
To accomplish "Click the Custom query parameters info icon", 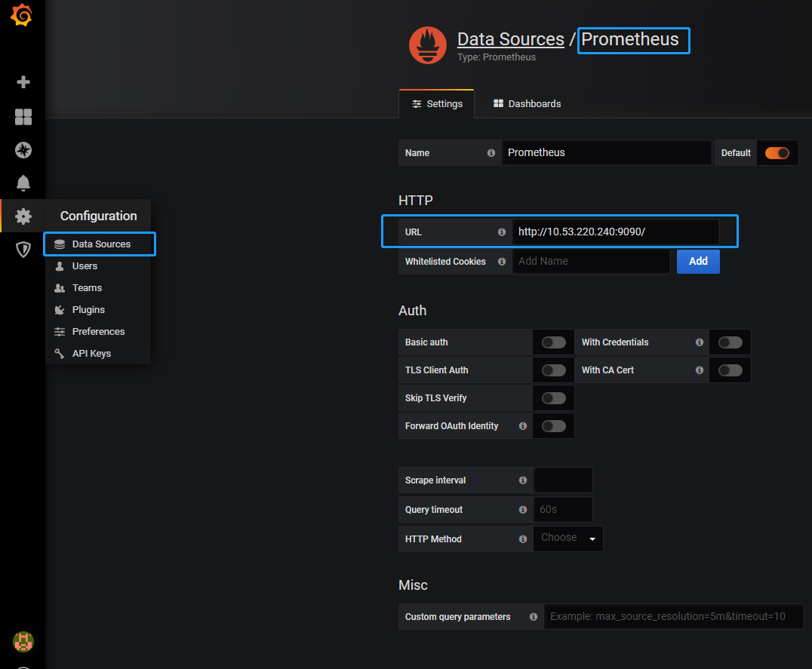I will click(533, 617).
